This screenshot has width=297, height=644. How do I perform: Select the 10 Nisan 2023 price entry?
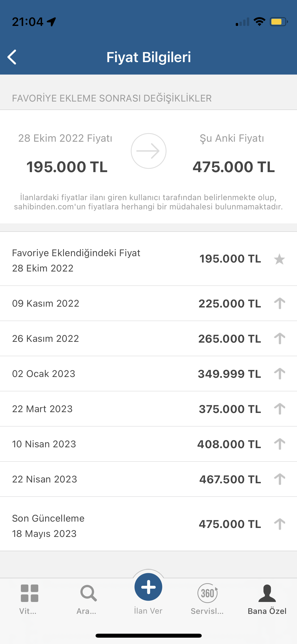[x=148, y=444]
